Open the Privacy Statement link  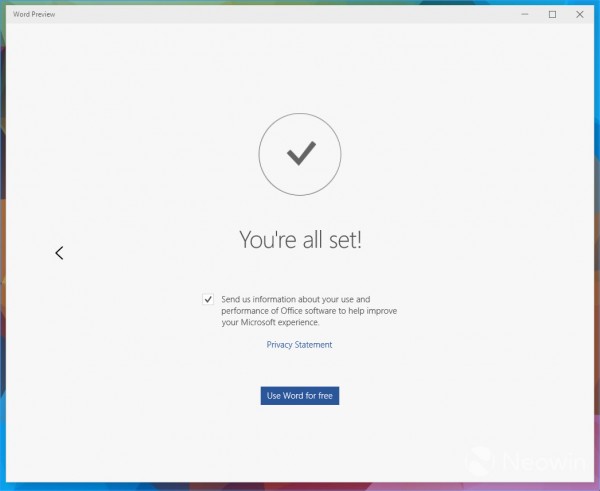(299, 345)
